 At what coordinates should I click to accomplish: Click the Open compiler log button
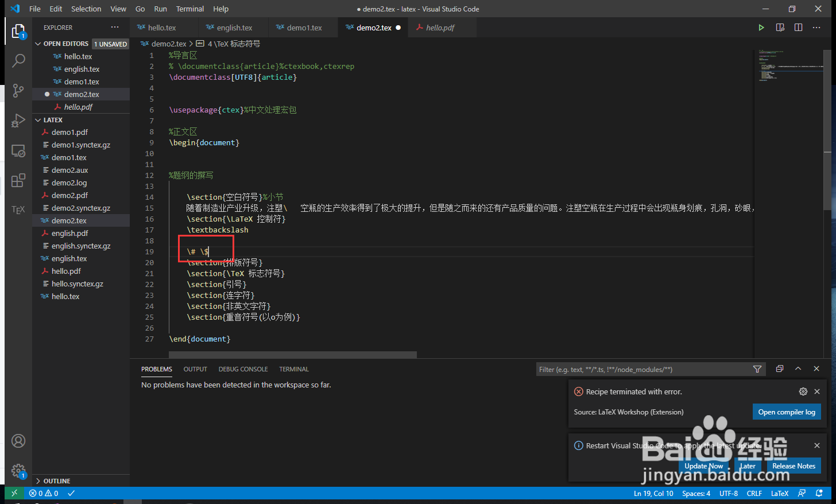coord(787,412)
